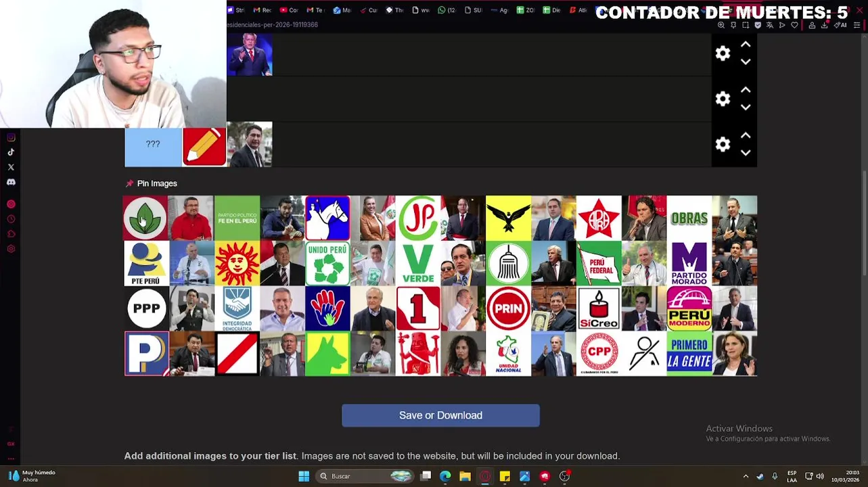The width and height of the screenshot is (868, 487).
Task: Open the browser downloads icon
Action: pyautogui.click(x=824, y=25)
